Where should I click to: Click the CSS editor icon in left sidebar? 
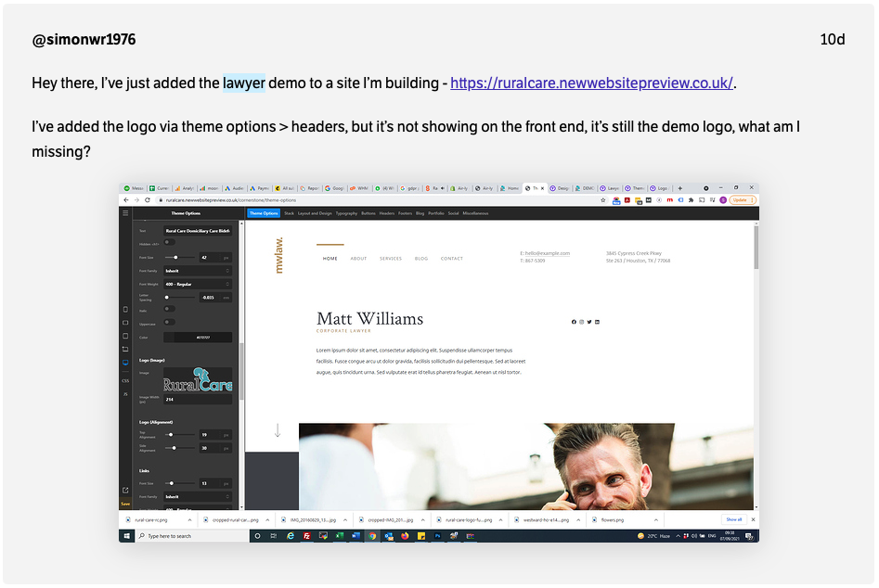(x=125, y=380)
